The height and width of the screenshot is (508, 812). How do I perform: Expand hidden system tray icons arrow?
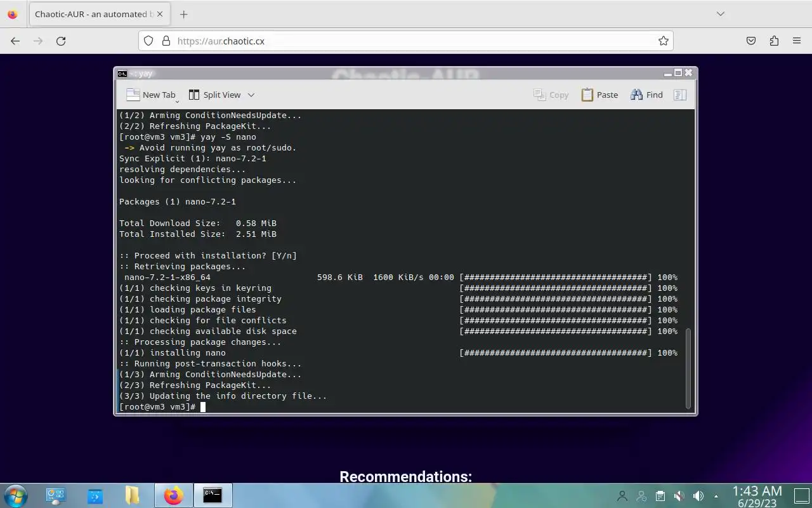coord(716,496)
